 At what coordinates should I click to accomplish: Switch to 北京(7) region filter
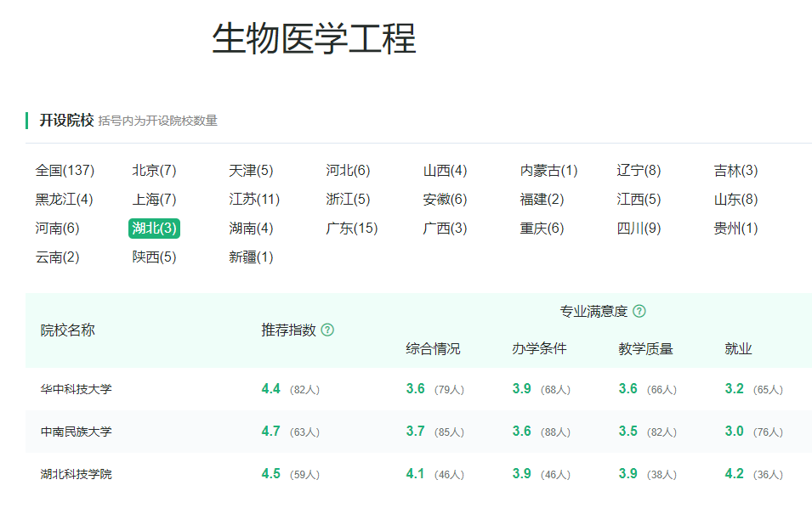tap(154, 171)
